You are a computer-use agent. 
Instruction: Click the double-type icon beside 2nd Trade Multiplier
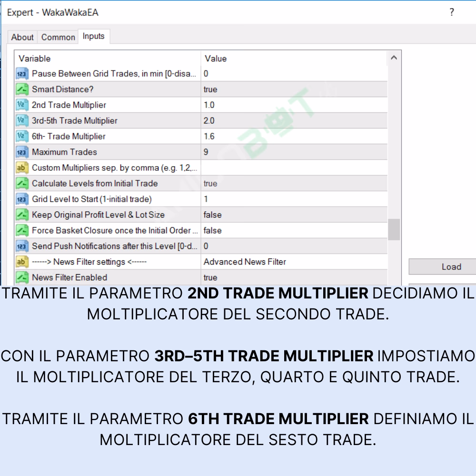[22, 105]
